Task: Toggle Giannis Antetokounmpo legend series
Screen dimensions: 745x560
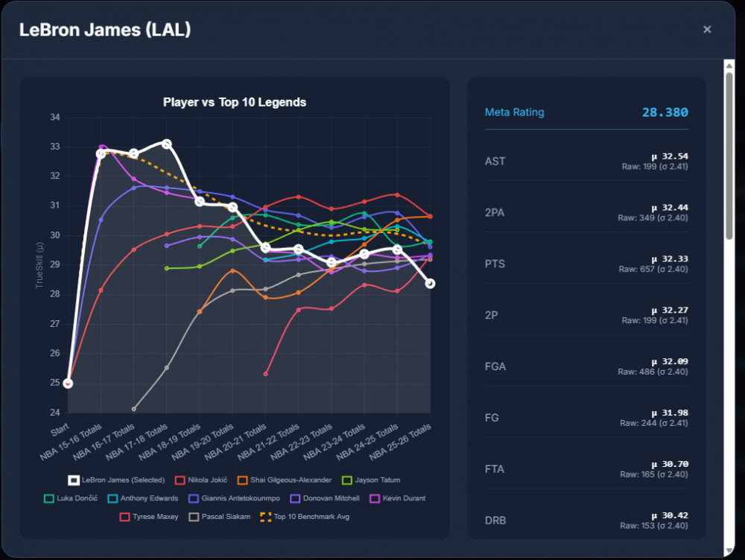Action: coord(234,498)
